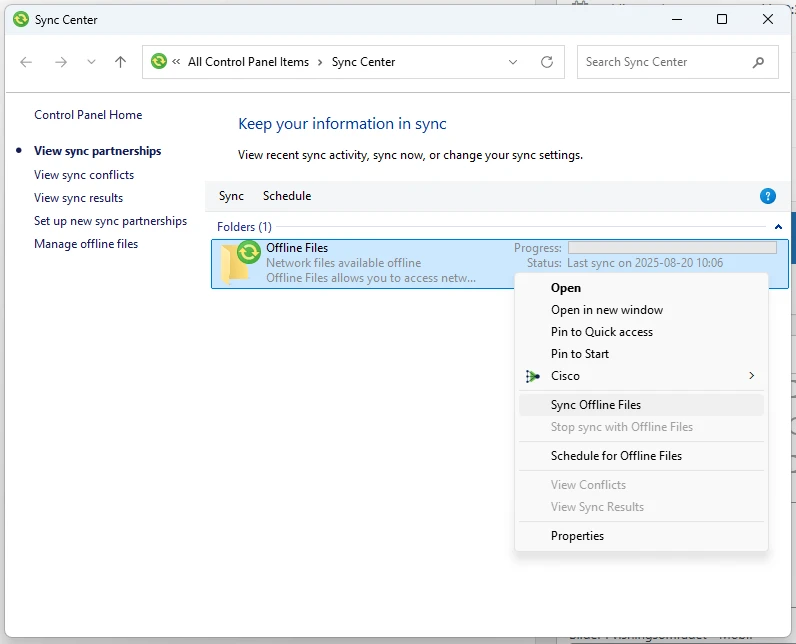Choose Properties in the context menu
This screenshot has width=796, height=644.
tap(641, 536)
